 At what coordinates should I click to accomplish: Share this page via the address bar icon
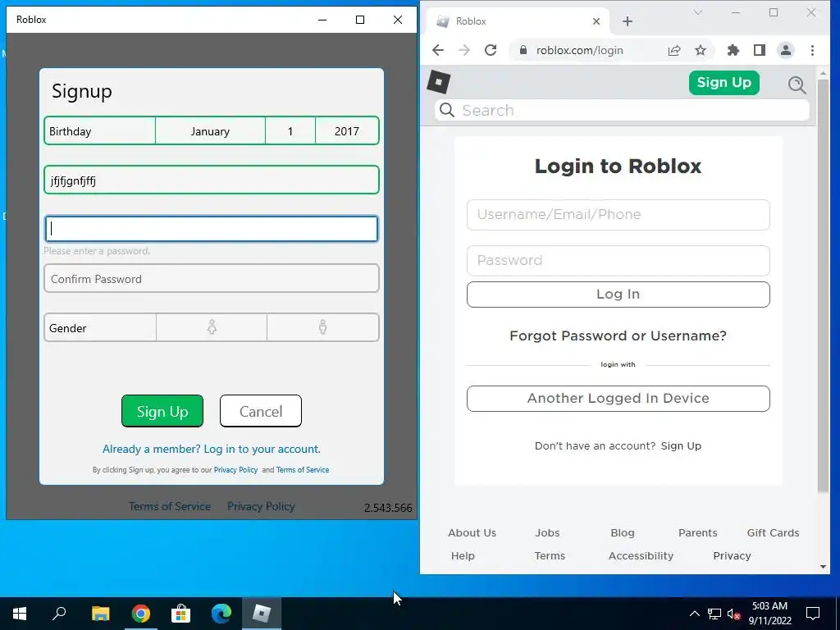pos(674,50)
